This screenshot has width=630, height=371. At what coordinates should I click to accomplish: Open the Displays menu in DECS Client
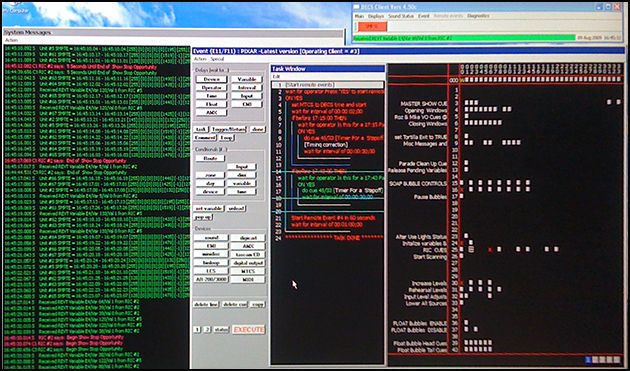[376, 16]
